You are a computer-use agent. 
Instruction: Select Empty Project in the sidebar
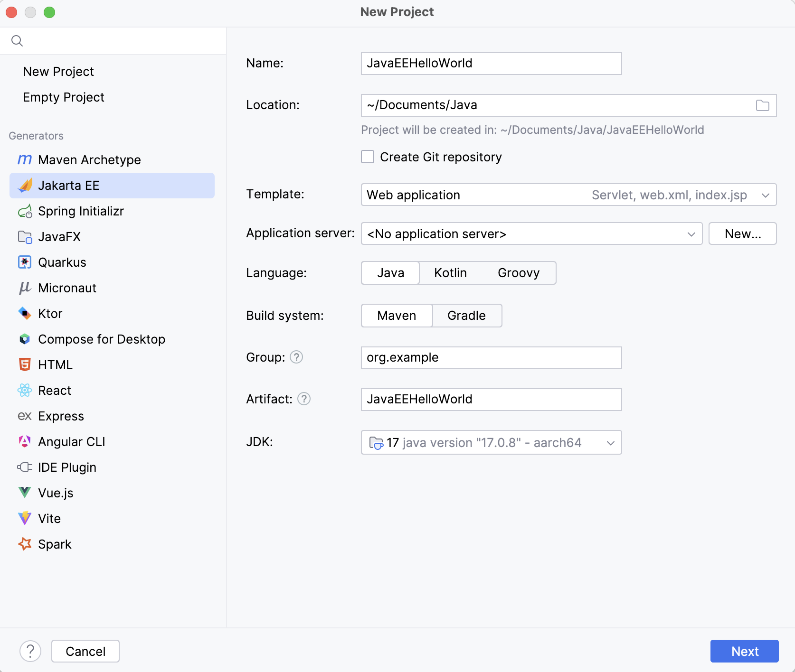click(64, 97)
